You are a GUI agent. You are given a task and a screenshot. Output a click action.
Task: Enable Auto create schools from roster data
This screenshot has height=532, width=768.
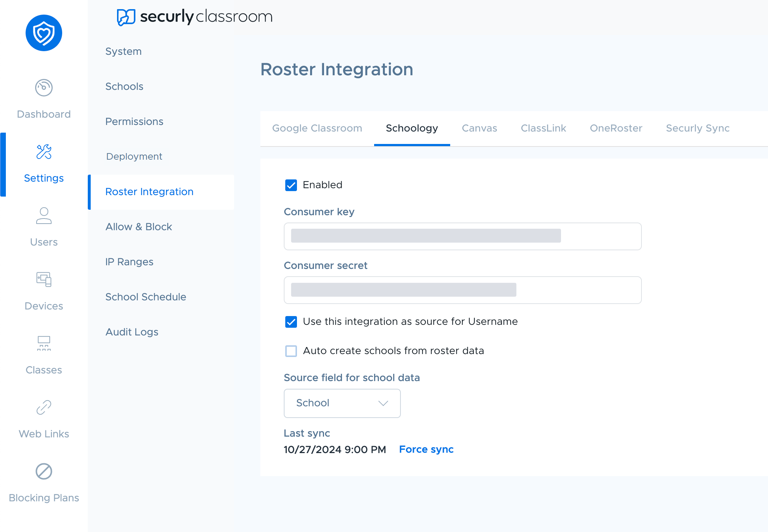[291, 350]
